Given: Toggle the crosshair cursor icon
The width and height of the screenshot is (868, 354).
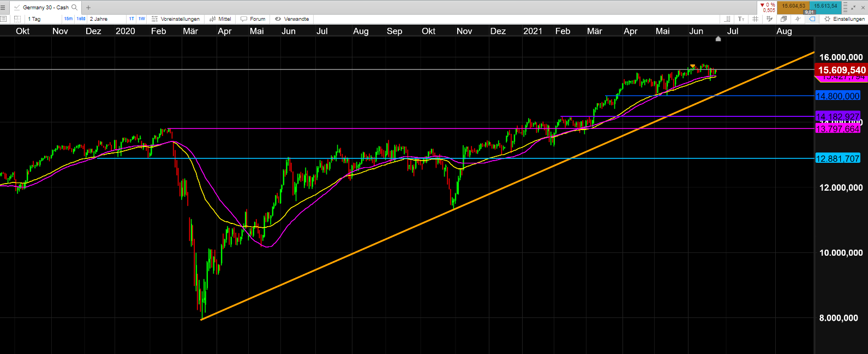Looking at the screenshot, I should click(798, 19).
